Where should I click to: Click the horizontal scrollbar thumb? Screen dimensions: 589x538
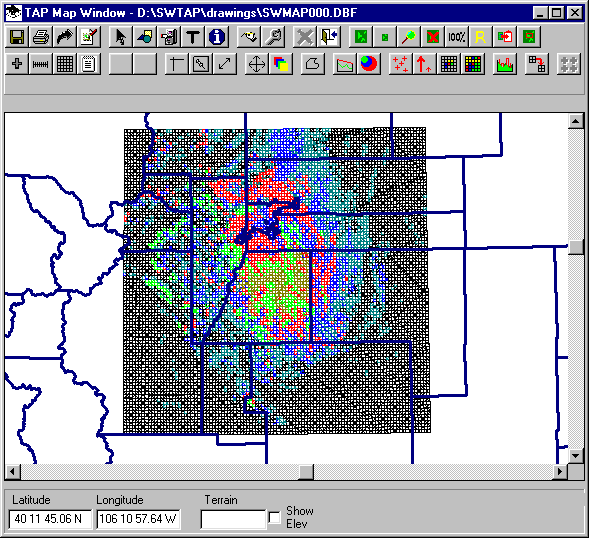[306, 472]
